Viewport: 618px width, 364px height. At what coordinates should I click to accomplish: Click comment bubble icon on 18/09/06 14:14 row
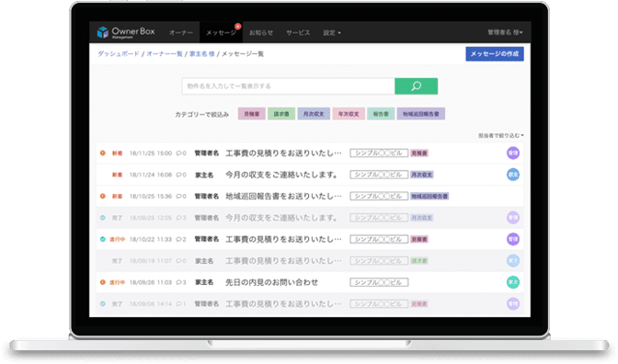click(x=179, y=303)
